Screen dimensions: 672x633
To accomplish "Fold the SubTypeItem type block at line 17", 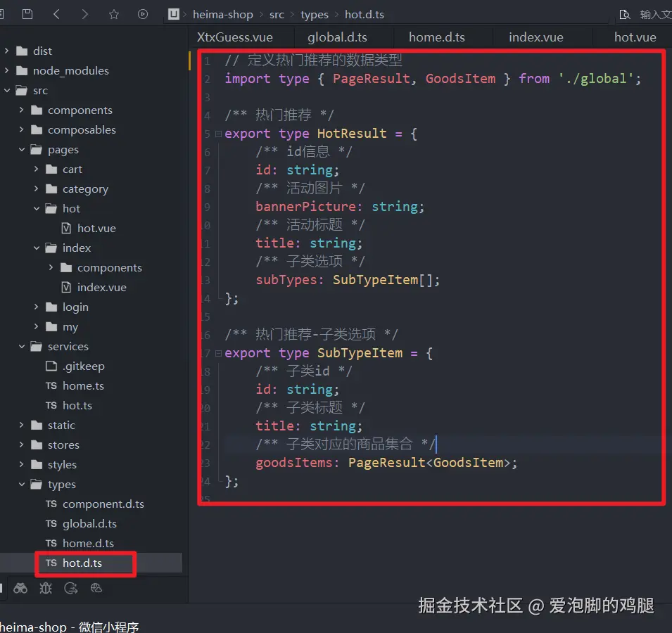I will tap(218, 353).
